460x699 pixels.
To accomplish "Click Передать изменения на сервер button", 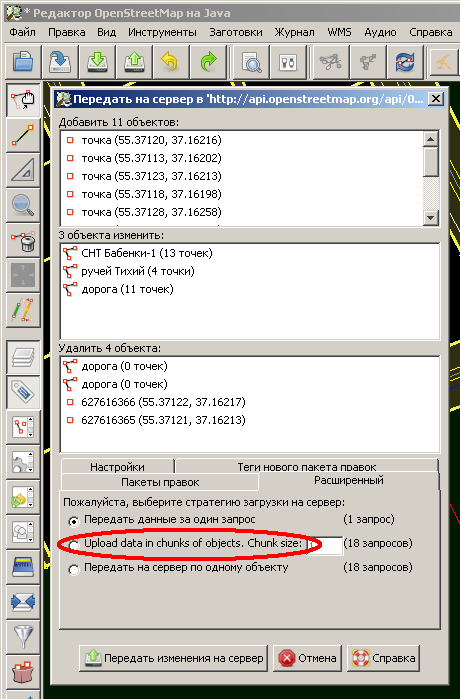I will pyautogui.click(x=173, y=658).
